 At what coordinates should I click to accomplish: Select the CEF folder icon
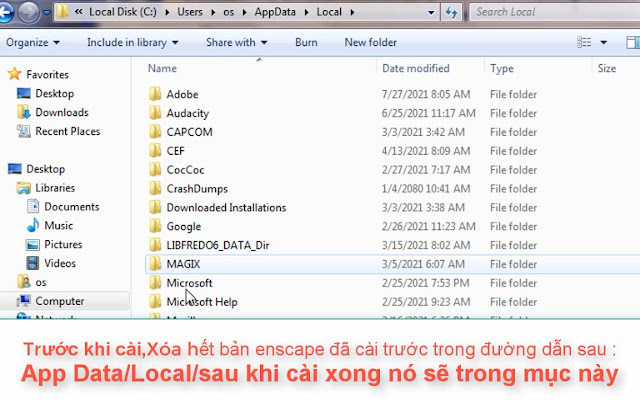(x=155, y=151)
